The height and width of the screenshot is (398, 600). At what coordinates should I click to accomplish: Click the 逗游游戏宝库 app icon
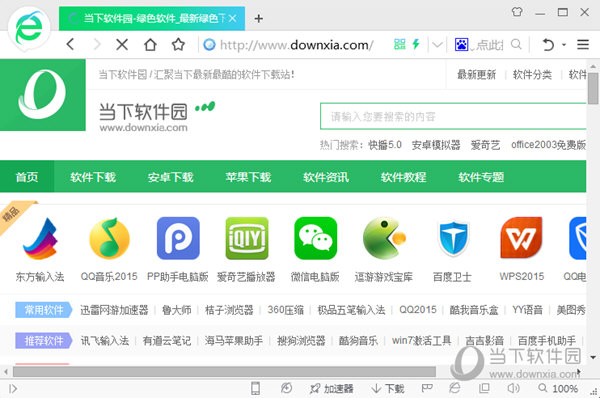[x=384, y=238]
